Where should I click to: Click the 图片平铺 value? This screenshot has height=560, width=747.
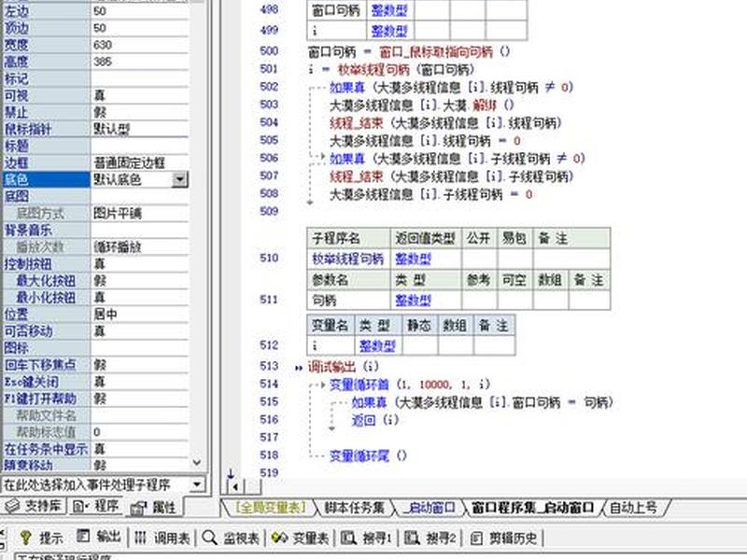click(x=118, y=214)
